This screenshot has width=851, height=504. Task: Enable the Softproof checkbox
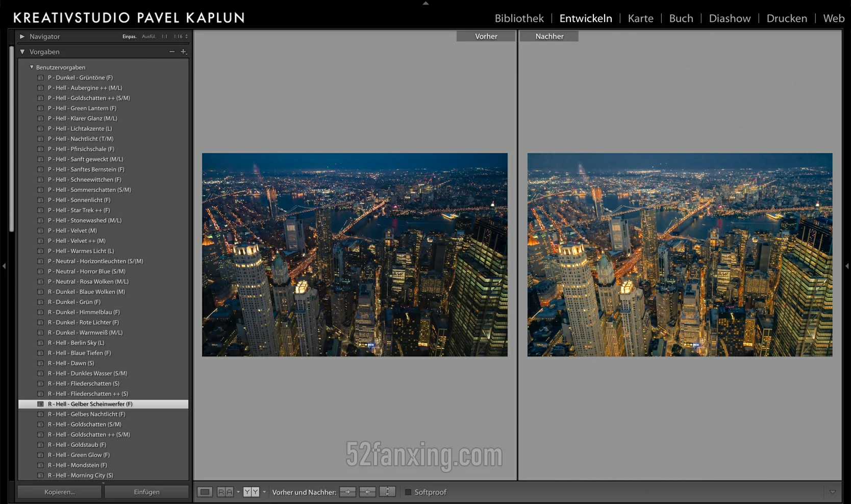[x=408, y=492]
